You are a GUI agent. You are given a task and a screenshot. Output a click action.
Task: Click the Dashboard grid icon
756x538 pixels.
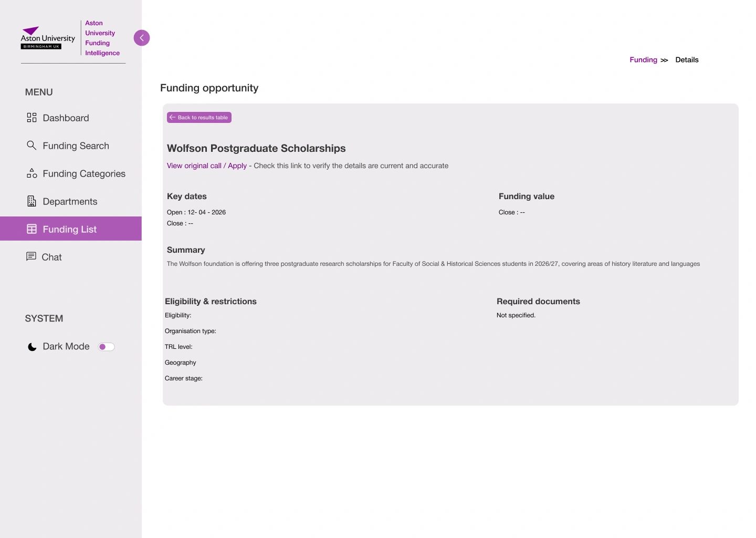pos(31,118)
